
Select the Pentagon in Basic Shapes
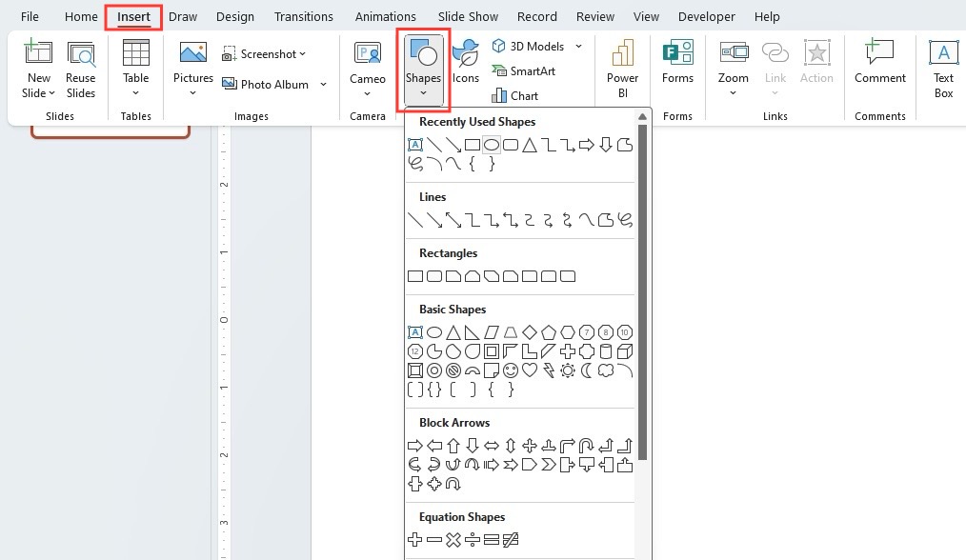point(549,332)
